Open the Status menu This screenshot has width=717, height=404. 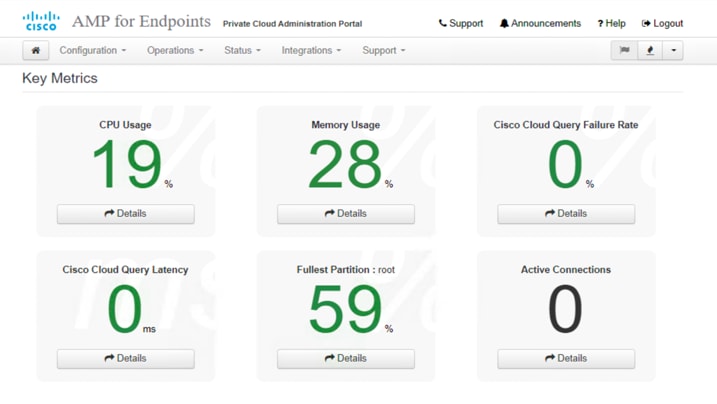(x=242, y=50)
